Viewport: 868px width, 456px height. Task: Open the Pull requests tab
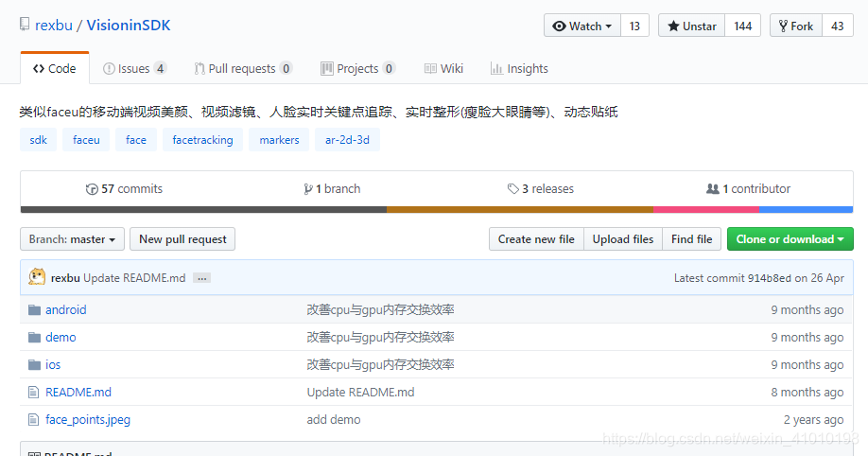[243, 69]
